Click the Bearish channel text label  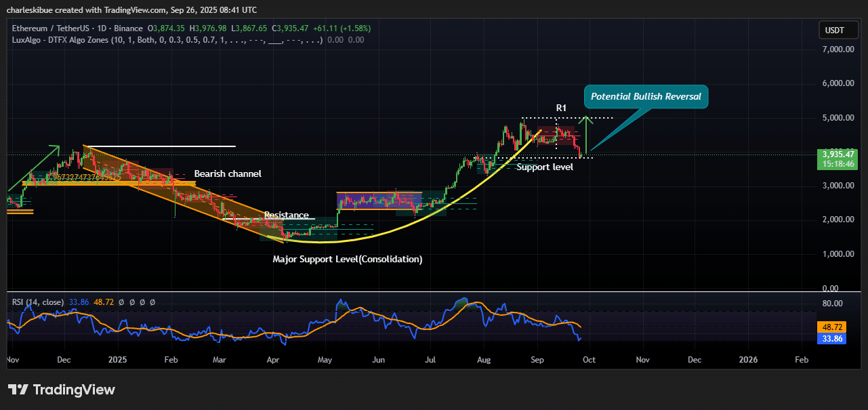[x=228, y=174]
